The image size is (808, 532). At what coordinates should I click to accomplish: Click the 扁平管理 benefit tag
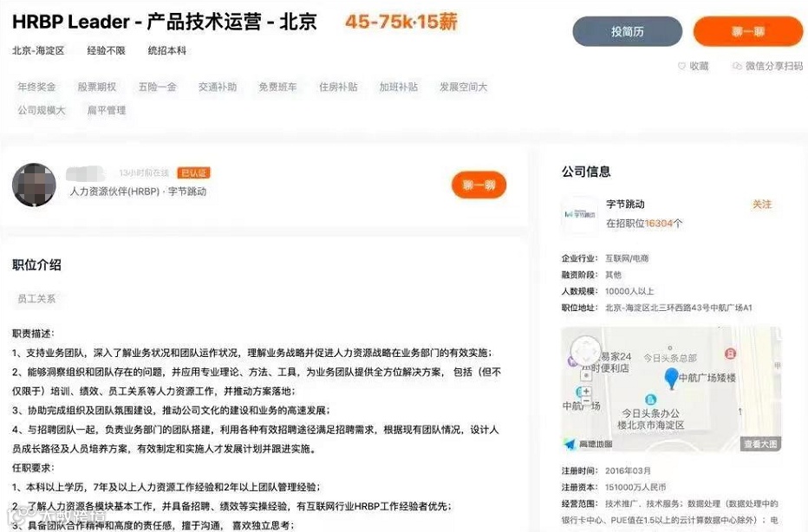click(x=107, y=110)
